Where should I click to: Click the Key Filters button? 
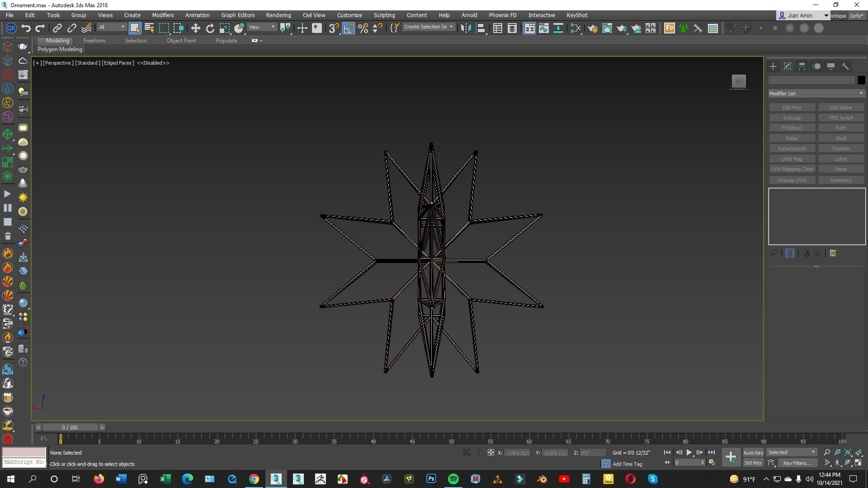(797, 463)
